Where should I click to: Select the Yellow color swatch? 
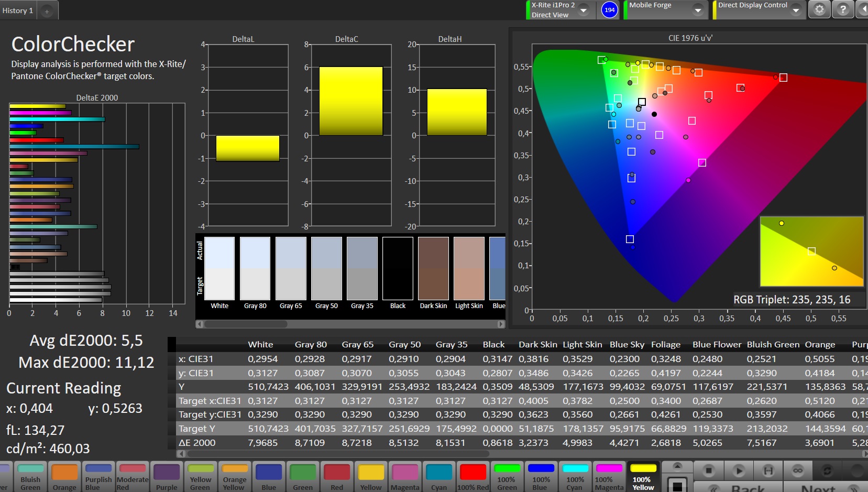(x=371, y=477)
